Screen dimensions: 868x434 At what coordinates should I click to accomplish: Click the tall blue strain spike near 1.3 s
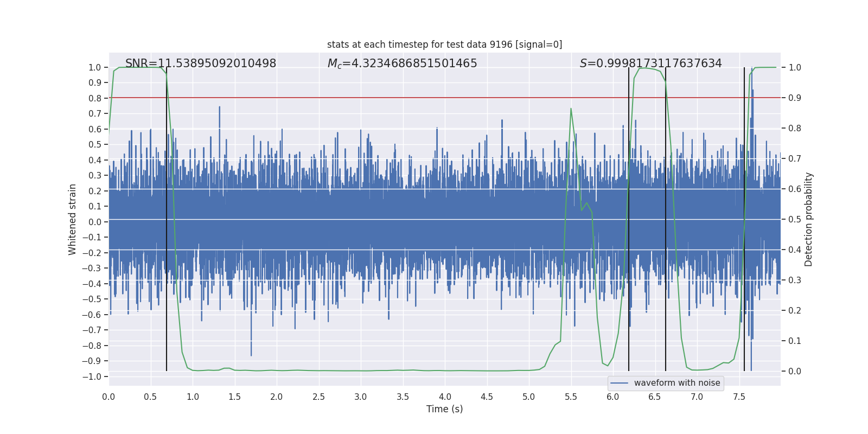tap(220, 117)
